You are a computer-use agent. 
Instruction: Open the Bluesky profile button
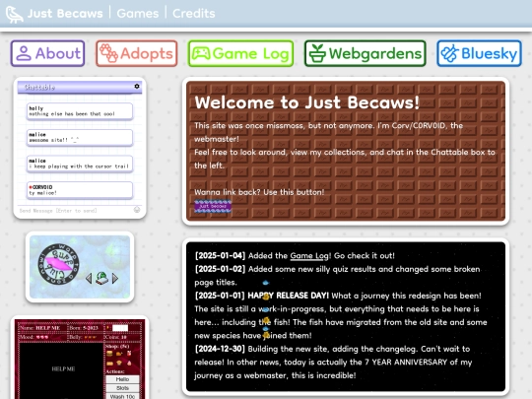(x=479, y=53)
